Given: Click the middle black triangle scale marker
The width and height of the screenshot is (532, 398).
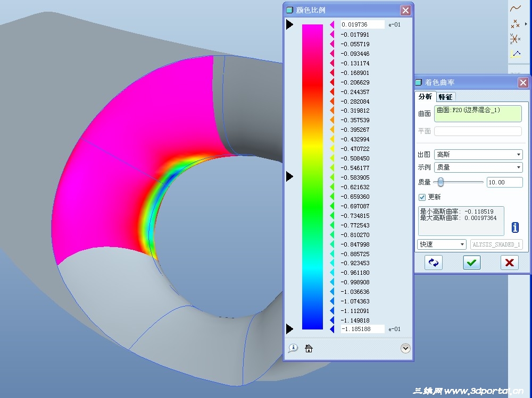Looking at the screenshot, I should coord(289,176).
